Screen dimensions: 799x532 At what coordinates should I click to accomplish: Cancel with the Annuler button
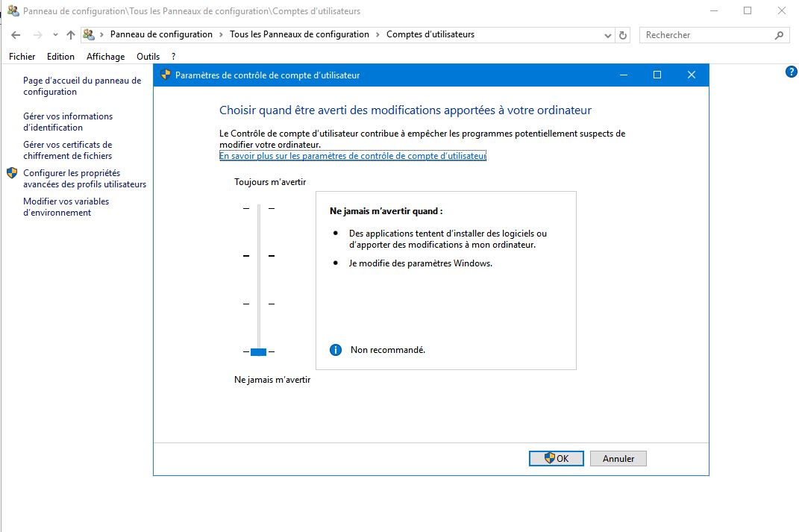coord(618,459)
